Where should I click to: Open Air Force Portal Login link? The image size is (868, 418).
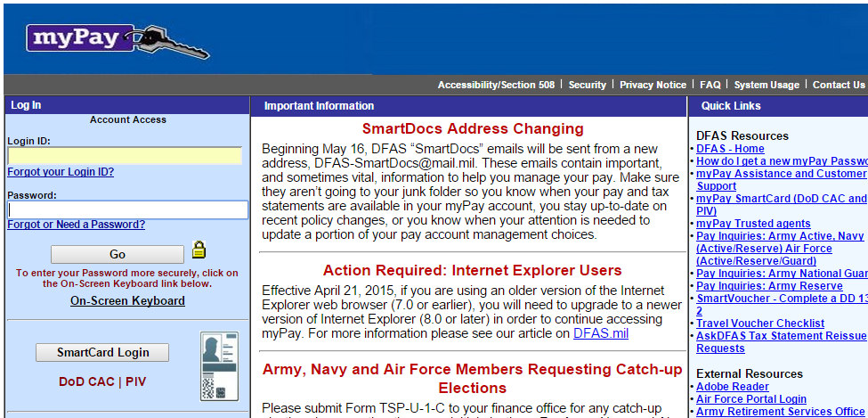coord(751,399)
